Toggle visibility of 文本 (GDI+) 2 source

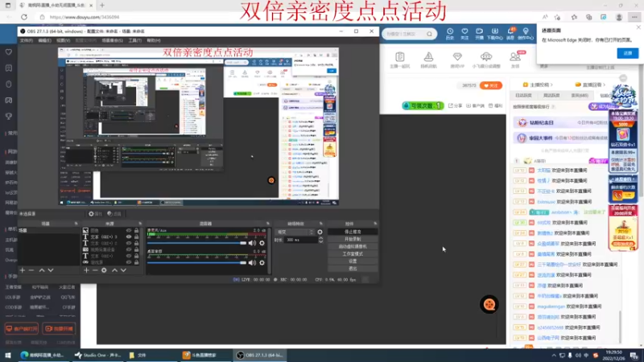click(129, 244)
